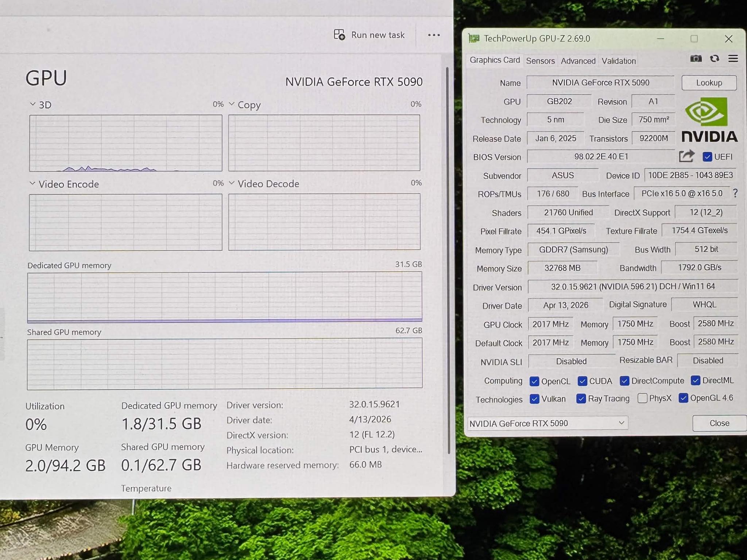Open the Copy graph engine dropdown

[232, 104]
